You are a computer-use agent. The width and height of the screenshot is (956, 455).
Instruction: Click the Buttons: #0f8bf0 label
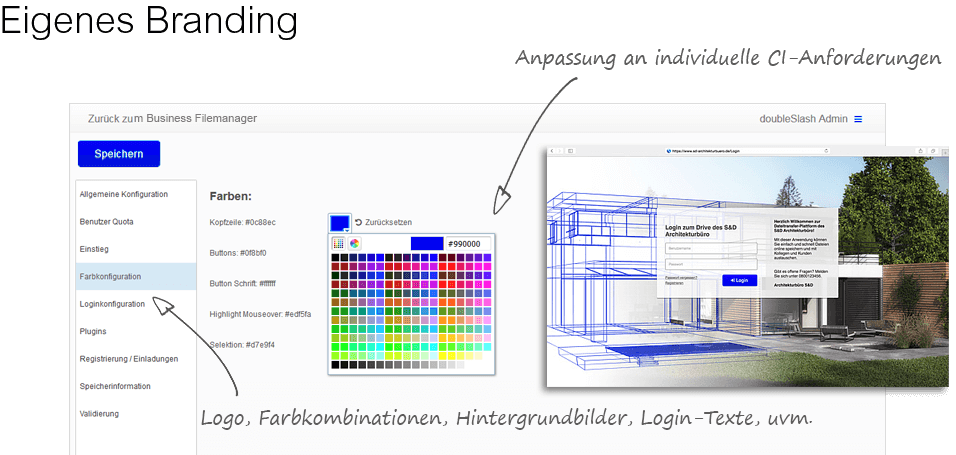pos(238,253)
